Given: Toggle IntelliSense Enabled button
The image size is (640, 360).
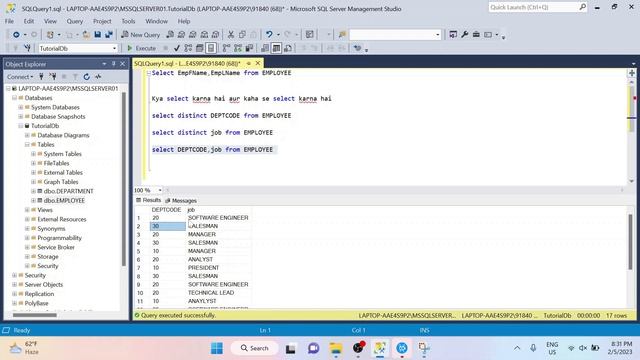Looking at the screenshot, I should 211,48.
